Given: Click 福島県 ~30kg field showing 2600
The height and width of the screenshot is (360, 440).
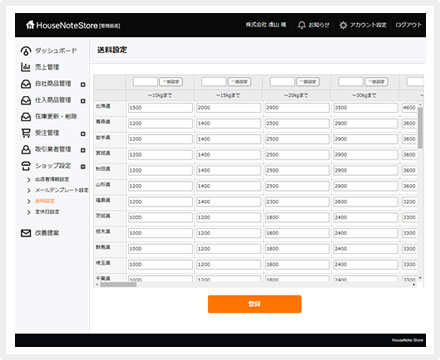Looking at the screenshot, I should [366, 202].
